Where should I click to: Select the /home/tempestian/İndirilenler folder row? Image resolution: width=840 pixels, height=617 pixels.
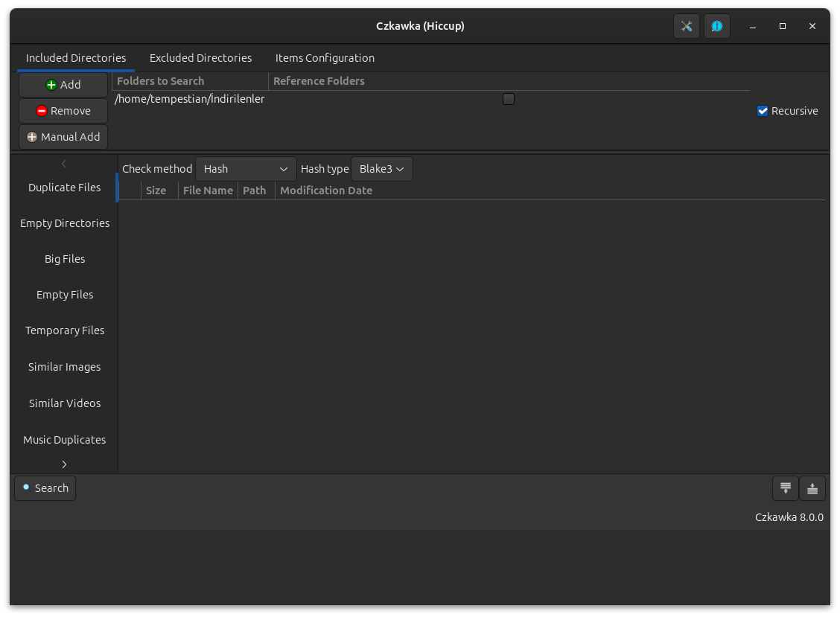click(x=190, y=99)
